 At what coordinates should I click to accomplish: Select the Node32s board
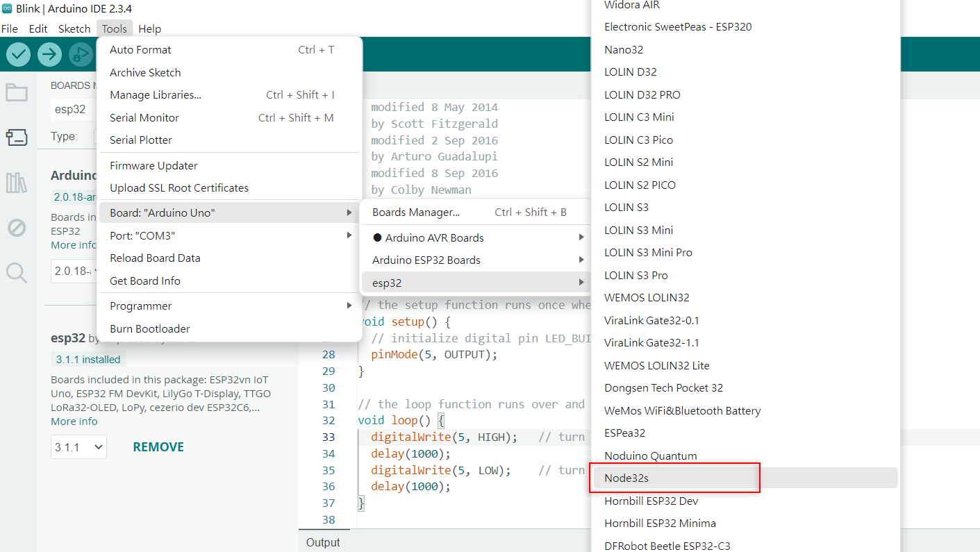(x=744, y=478)
